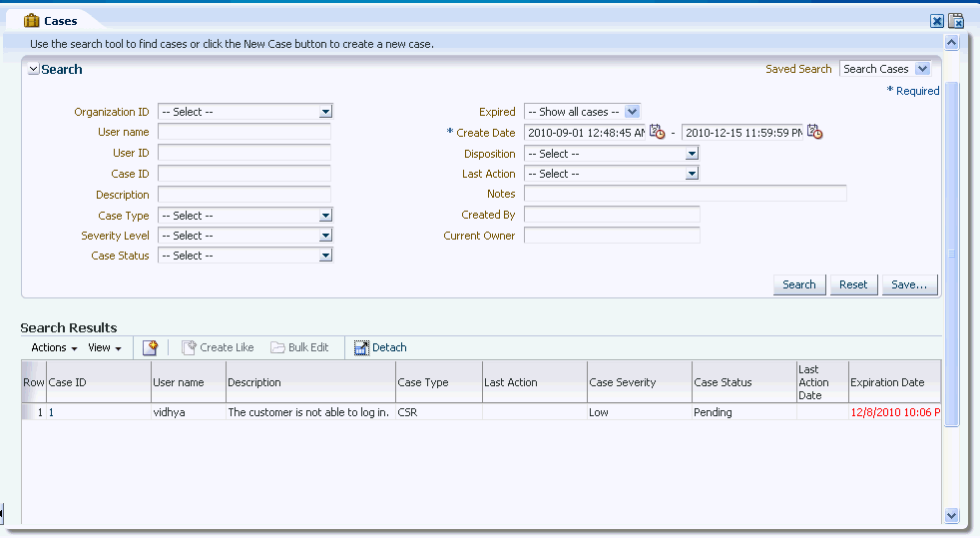Click the Create Date start field
The image size is (980, 538).
(x=585, y=133)
